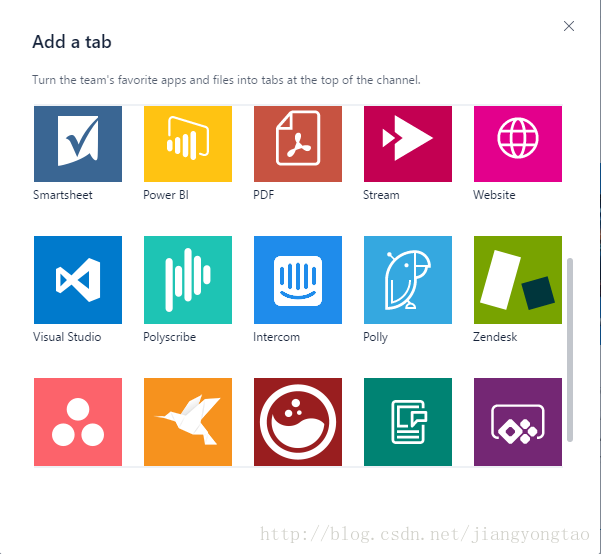
Task: Choose the orange origami bird tile
Action: (188, 422)
